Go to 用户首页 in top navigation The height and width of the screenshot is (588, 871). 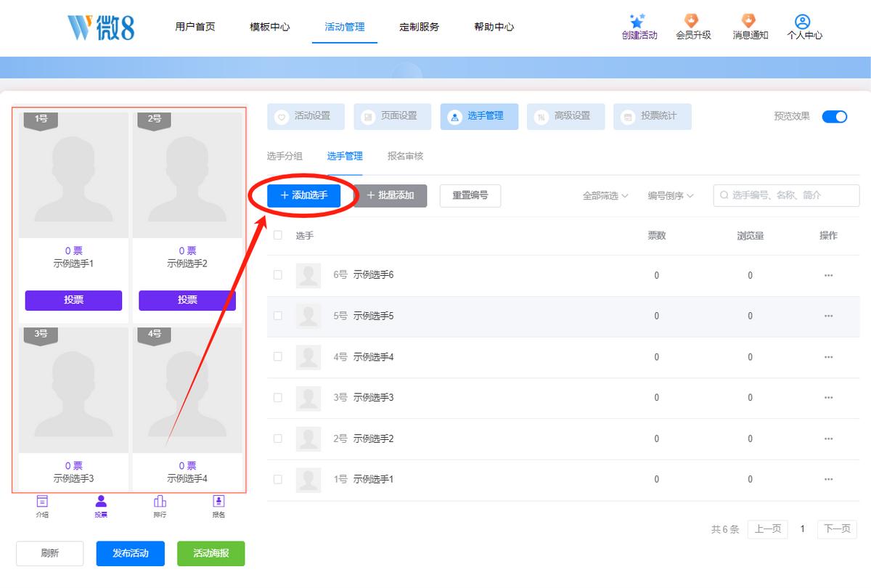[x=195, y=27]
